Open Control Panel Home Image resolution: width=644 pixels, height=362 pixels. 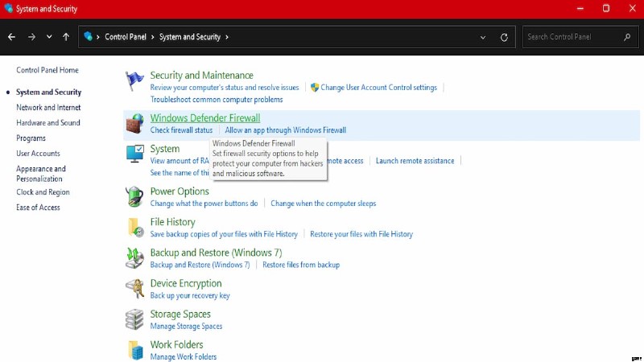coord(47,70)
